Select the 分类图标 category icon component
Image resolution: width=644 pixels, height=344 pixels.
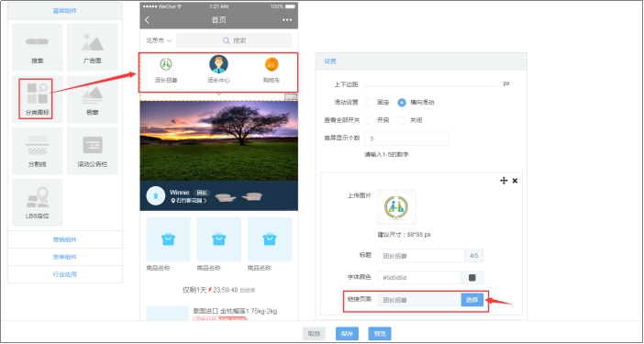click(38, 99)
